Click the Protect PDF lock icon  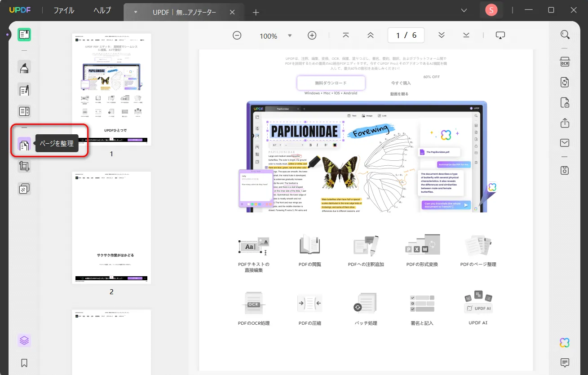[565, 102]
